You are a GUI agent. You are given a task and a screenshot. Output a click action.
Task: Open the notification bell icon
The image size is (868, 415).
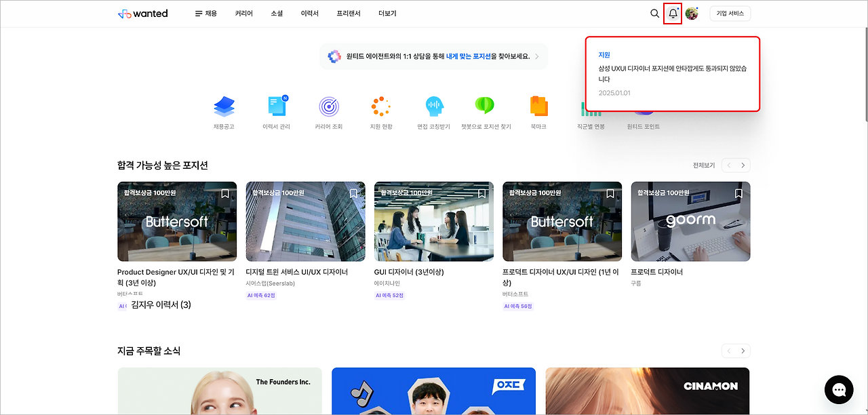pos(673,14)
